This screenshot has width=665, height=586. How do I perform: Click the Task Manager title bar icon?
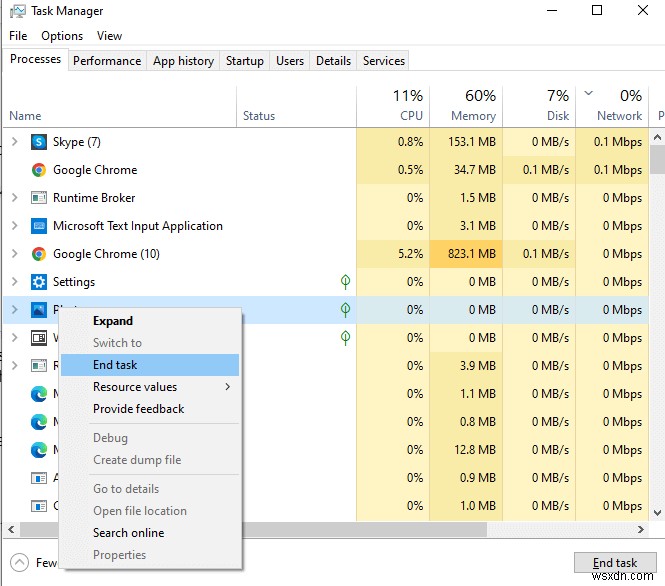17,11
